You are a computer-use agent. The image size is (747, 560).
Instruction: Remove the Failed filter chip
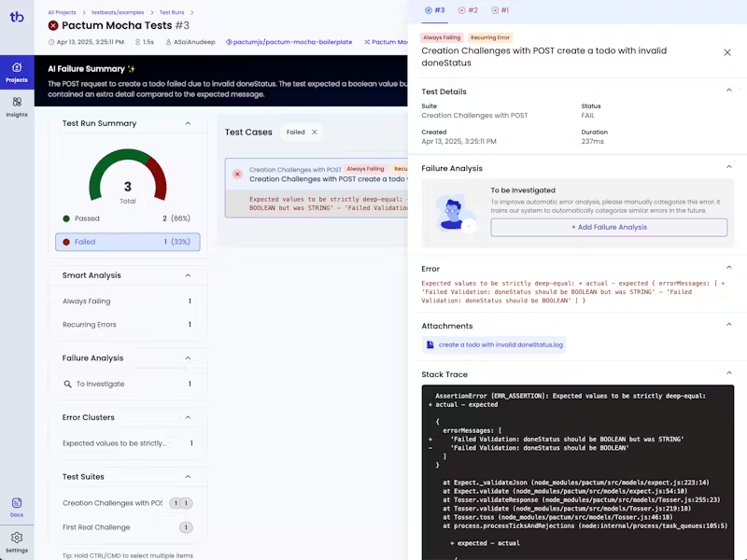point(315,133)
